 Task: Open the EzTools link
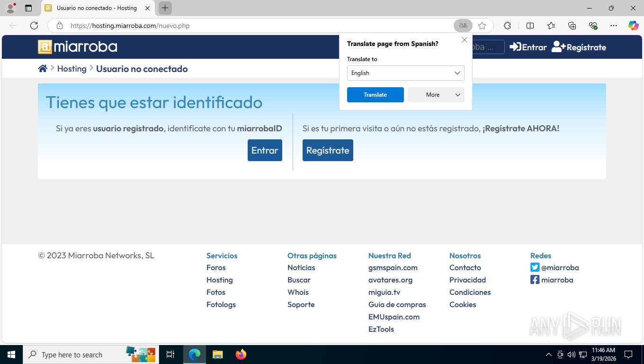(381, 329)
